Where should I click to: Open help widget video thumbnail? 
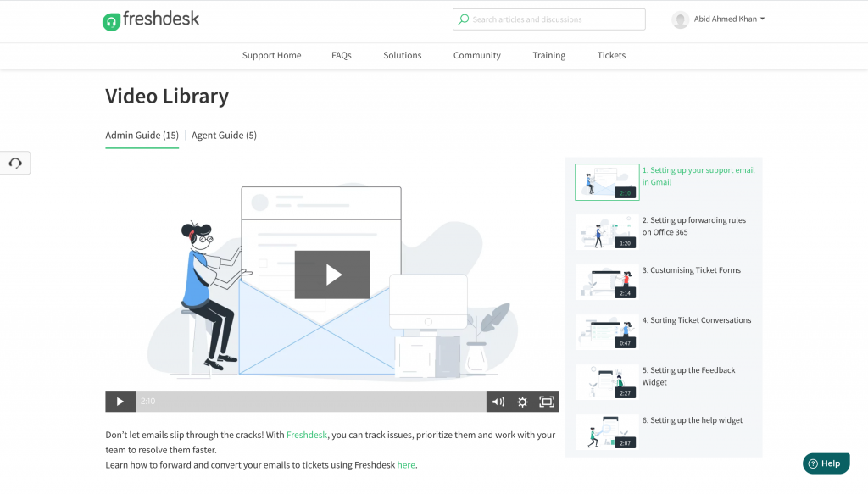[607, 432]
